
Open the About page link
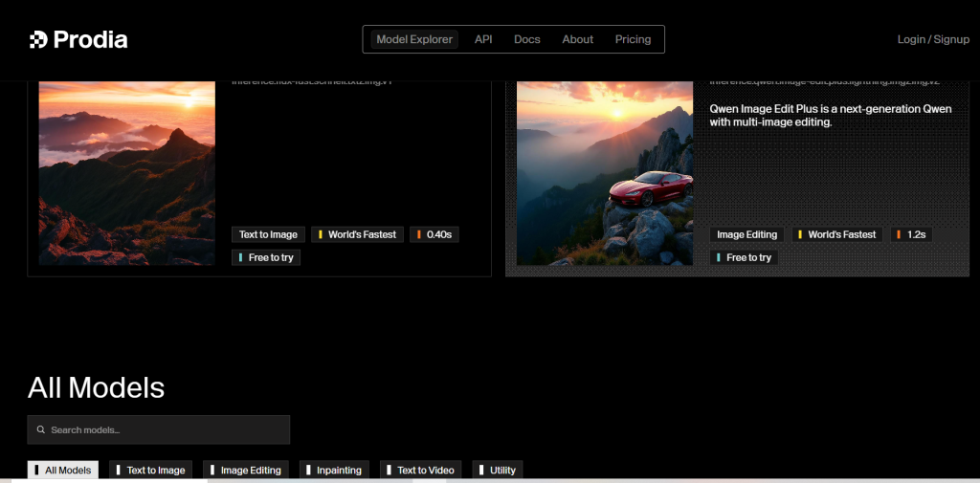578,39
